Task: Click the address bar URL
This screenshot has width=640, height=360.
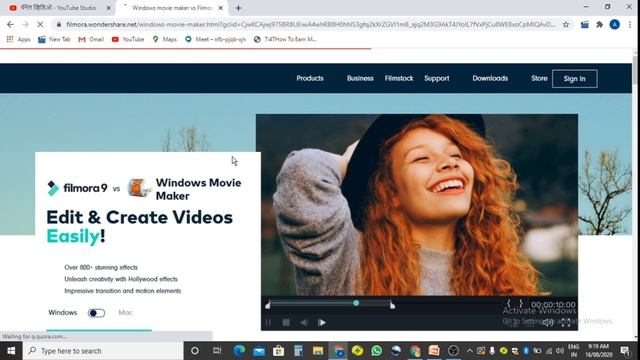Action: click(x=311, y=24)
